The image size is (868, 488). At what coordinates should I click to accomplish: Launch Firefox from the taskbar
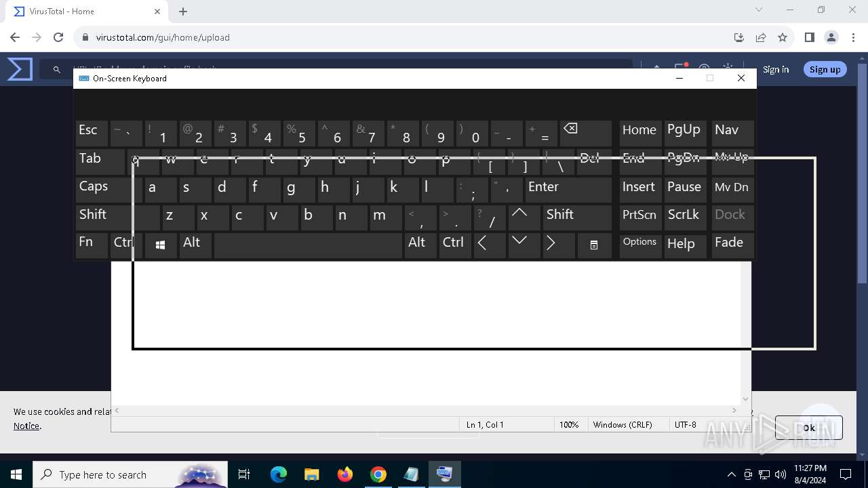coord(345,474)
